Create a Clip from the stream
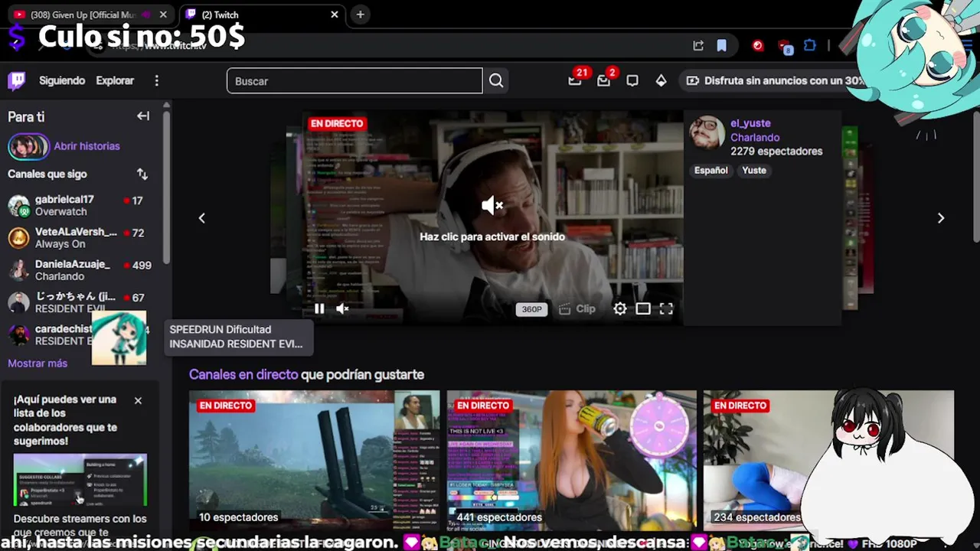 (x=577, y=309)
